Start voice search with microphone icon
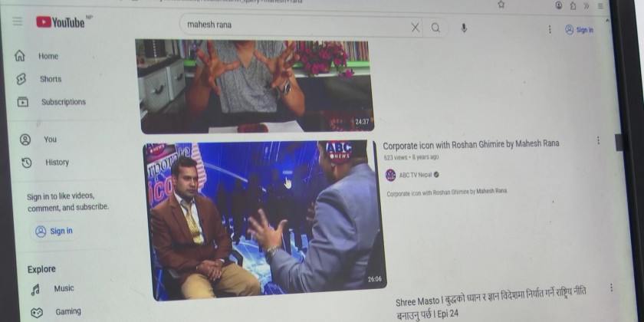The height and width of the screenshot is (322, 644). pos(464,28)
